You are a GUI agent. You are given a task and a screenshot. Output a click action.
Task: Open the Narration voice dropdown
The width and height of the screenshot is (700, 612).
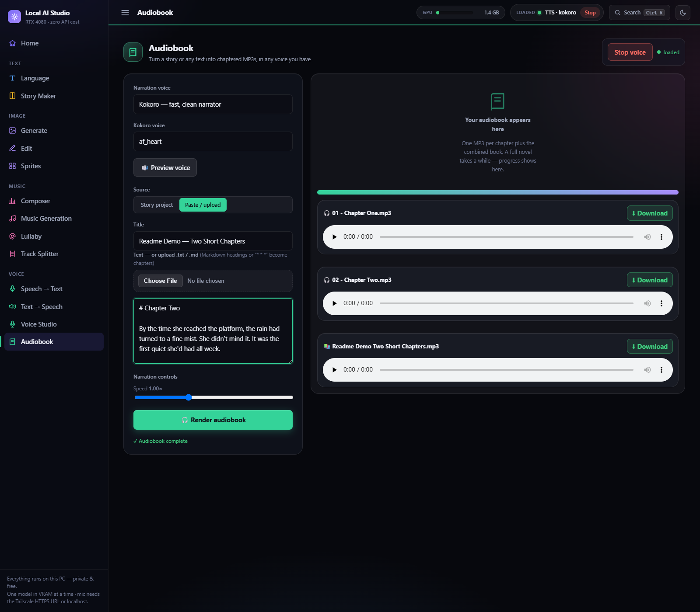213,104
